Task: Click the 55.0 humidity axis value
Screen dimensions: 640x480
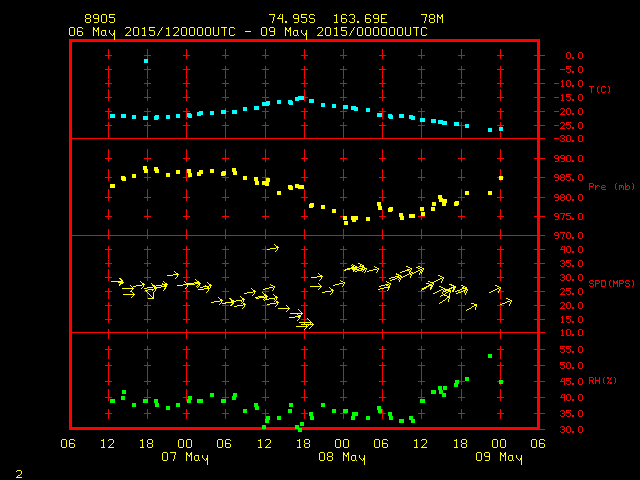Action: click(x=571, y=350)
